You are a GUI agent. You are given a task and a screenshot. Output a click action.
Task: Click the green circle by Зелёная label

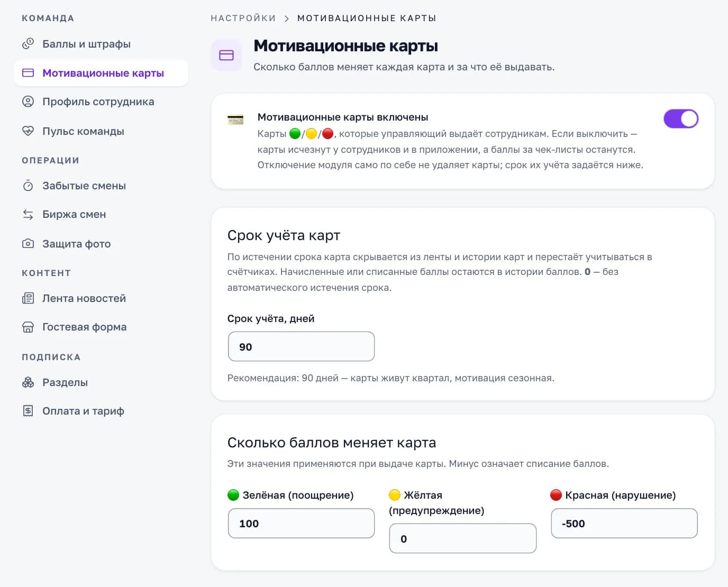click(233, 495)
